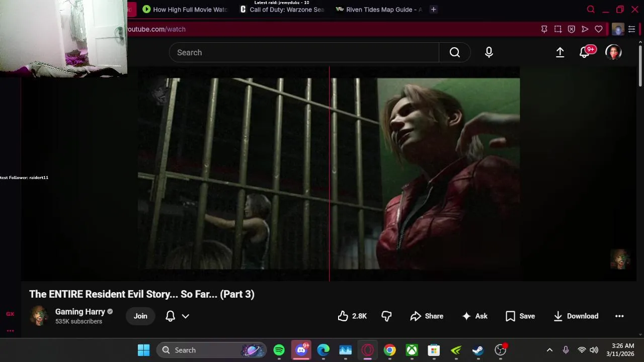
Task: Switch to Riven Tides Map Guide tab
Action: (x=379, y=10)
